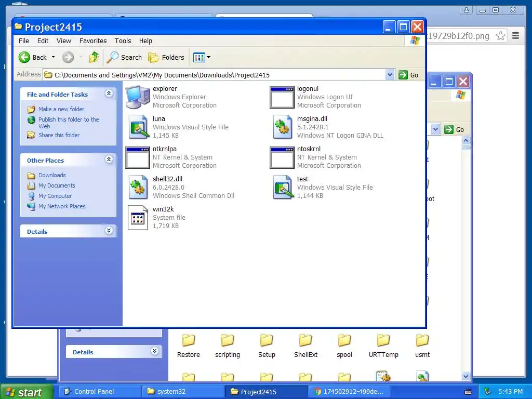532x399 pixels.
Task: Select the ntoskrnl file icon
Action: pyautogui.click(x=282, y=157)
